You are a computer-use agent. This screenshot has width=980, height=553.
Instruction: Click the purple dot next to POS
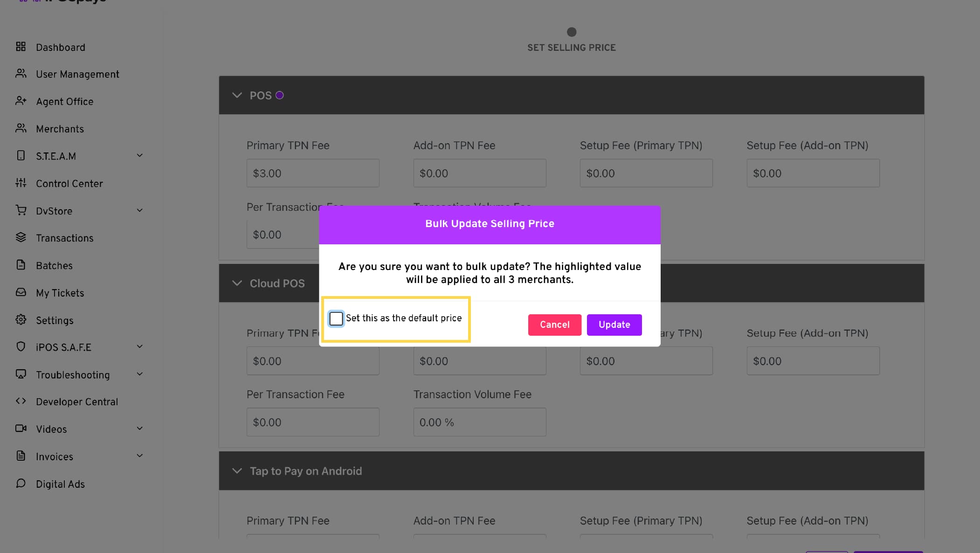click(x=279, y=95)
